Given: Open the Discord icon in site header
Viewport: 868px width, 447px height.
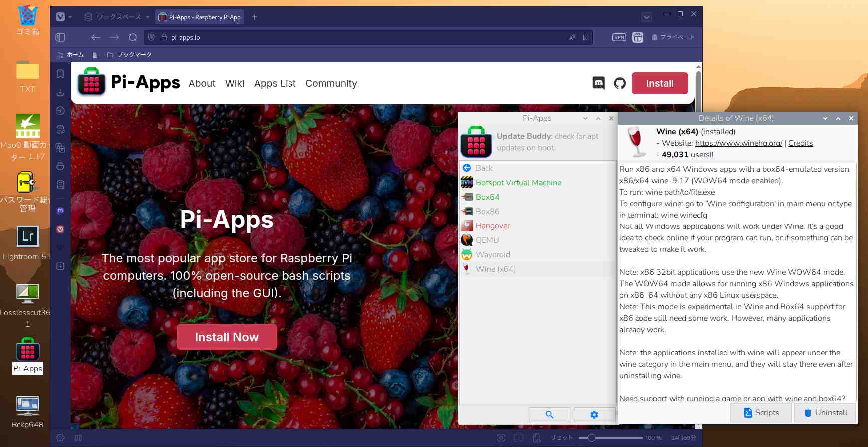Looking at the screenshot, I should coord(598,83).
